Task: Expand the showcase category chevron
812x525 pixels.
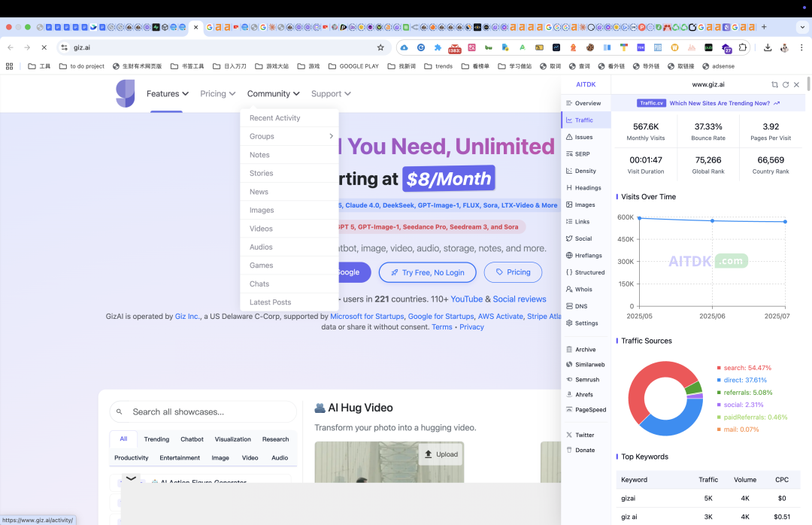Action: click(x=131, y=478)
